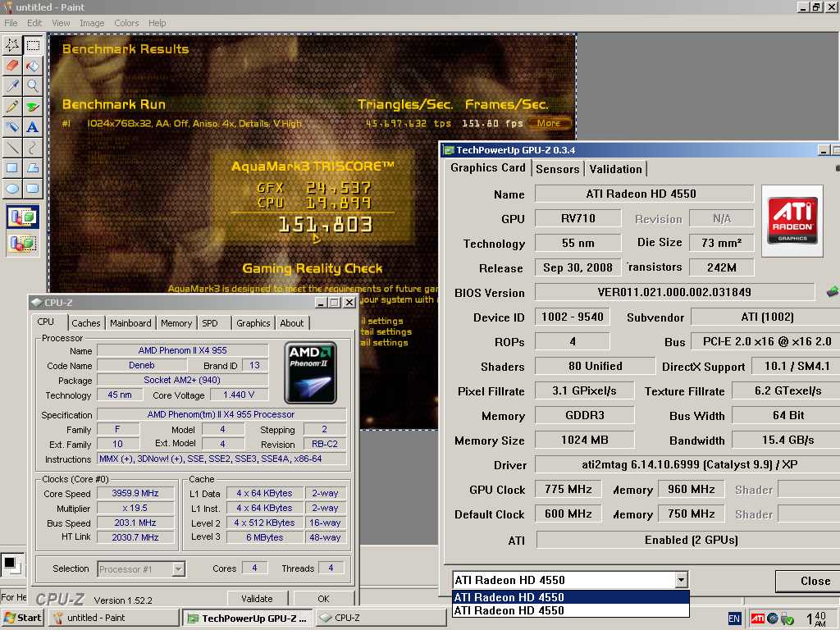This screenshot has height=630, width=840.
Task: Switch to the Sensors tab in GPU-Z
Action: click(557, 169)
